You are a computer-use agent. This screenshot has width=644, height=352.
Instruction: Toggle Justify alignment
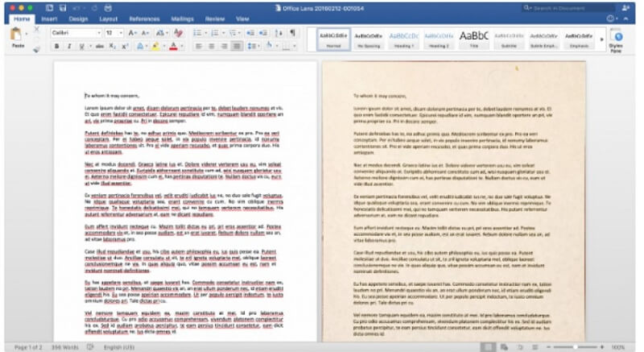237,47
